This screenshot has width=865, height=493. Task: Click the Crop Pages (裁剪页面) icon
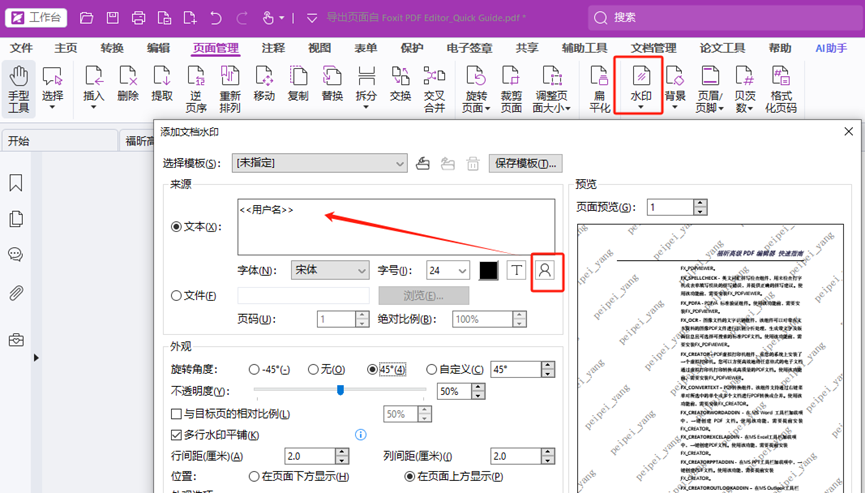coord(511,88)
